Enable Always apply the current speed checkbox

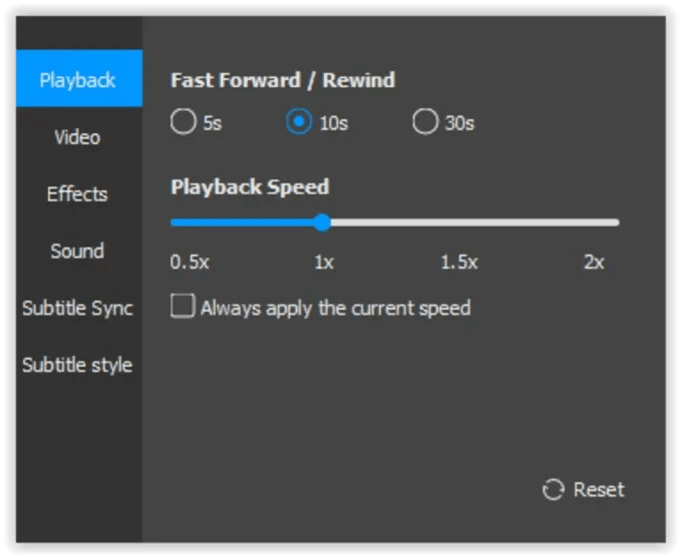(x=183, y=306)
